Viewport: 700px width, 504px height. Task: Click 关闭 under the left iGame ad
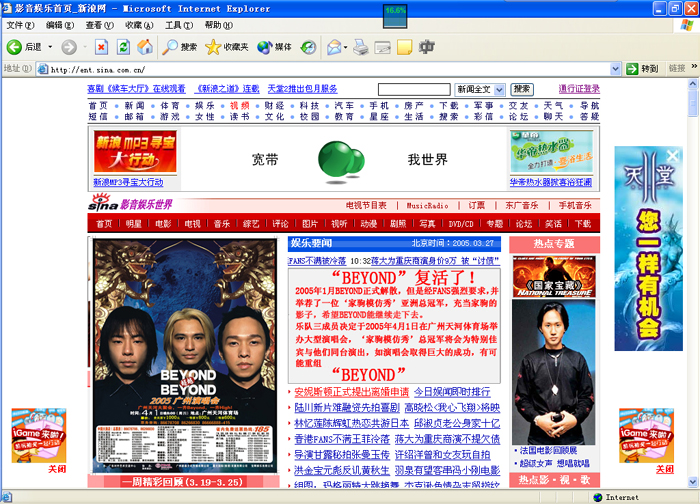[57, 469]
